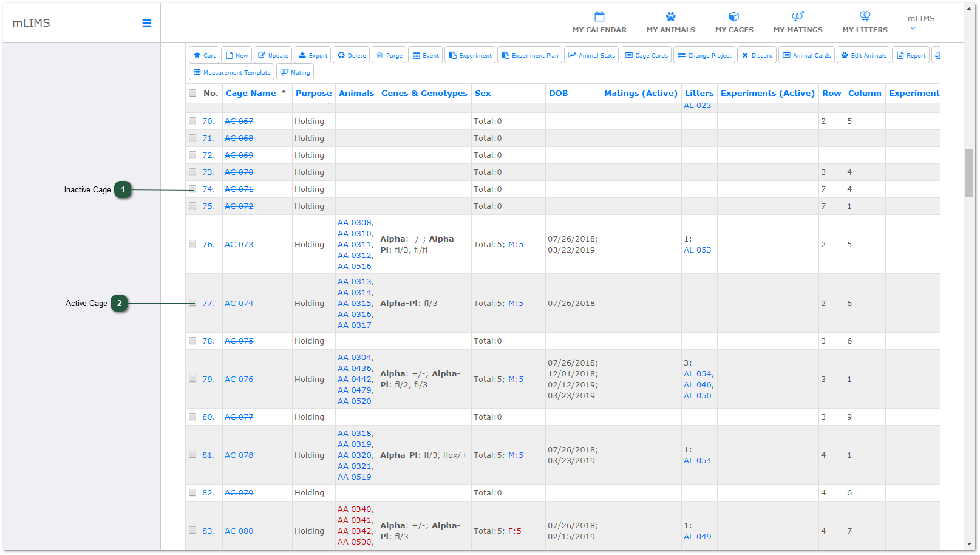The height and width of the screenshot is (555, 980).
Task: Tick the select-all header checkbox
Action: pos(192,93)
